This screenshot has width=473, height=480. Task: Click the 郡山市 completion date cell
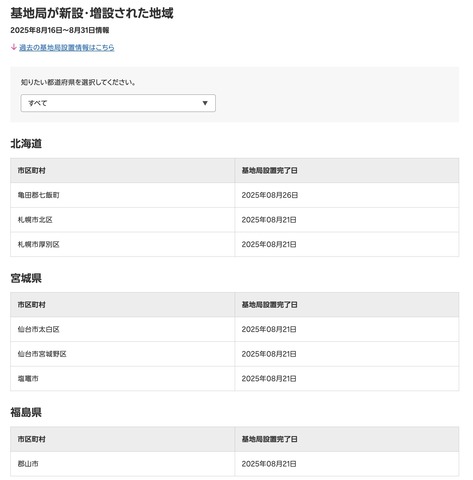[347, 464]
